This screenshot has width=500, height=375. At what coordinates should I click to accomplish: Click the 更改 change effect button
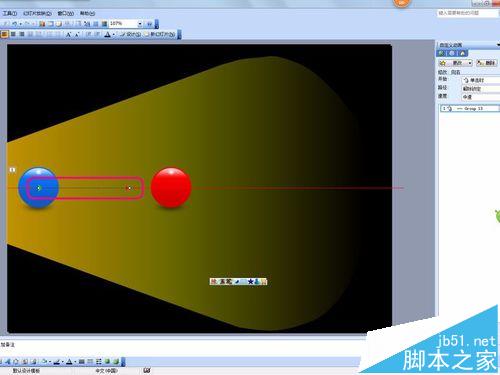(456, 63)
